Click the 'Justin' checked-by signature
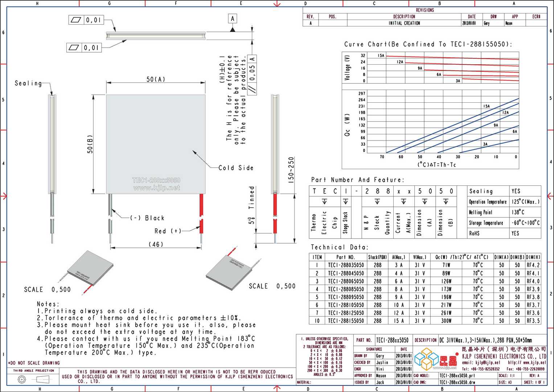The width and height of the screenshot is (554, 392). pyautogui.click(x=382, y=363)
